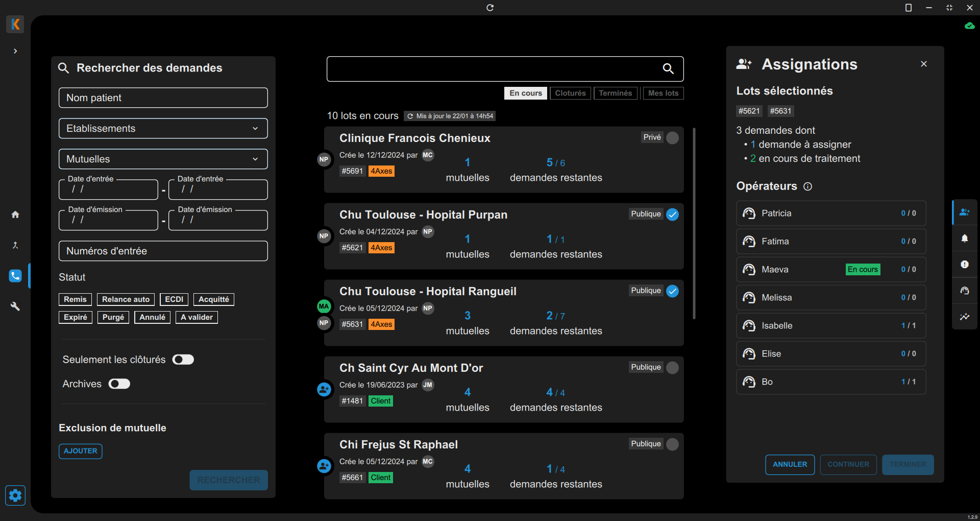Click the 4Axes tag on lot #5691

pos(381,171)
